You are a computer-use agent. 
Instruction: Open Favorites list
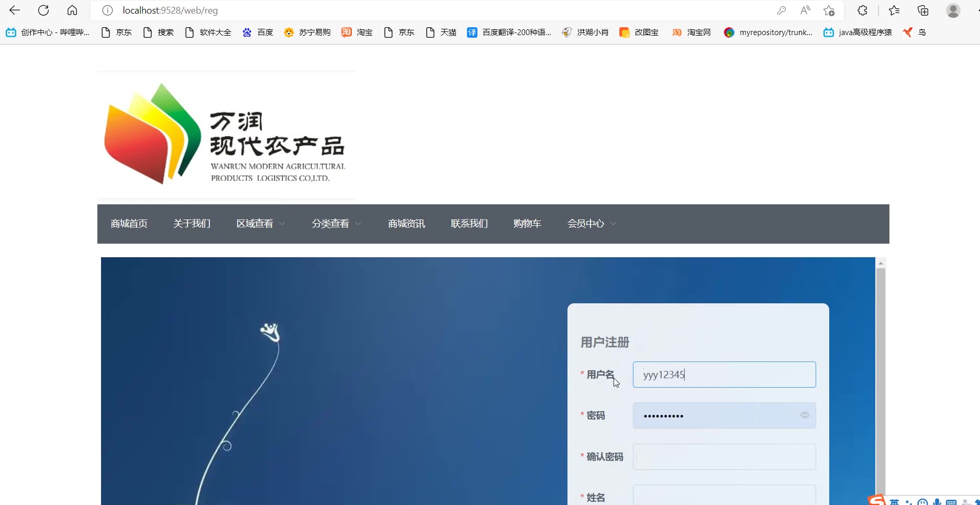[x=894, y=10]
